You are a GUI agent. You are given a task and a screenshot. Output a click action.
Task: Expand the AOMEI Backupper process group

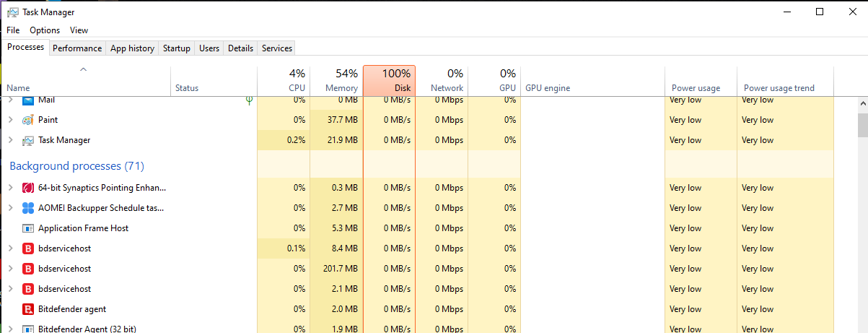(x=10, y=208)
